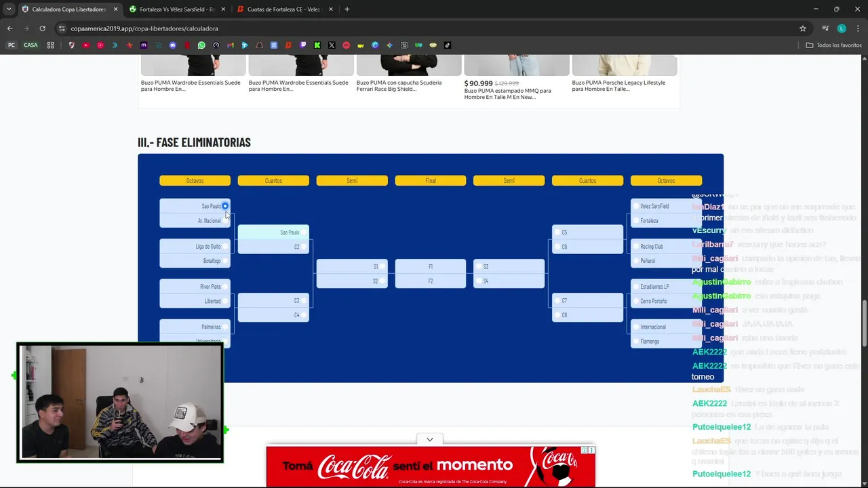868x488 pixels.
Task: Open the tab search dropdown arrow
Action: click(x=9, y=9)
